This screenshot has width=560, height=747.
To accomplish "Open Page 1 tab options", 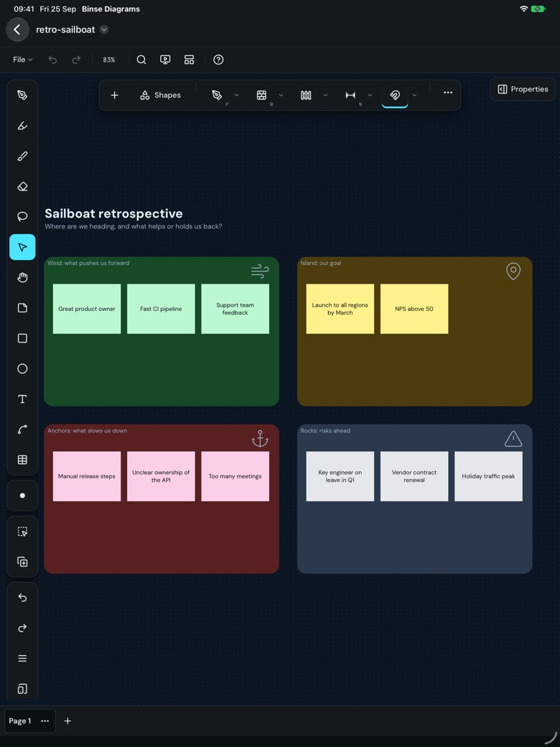I will coord(45,721).
